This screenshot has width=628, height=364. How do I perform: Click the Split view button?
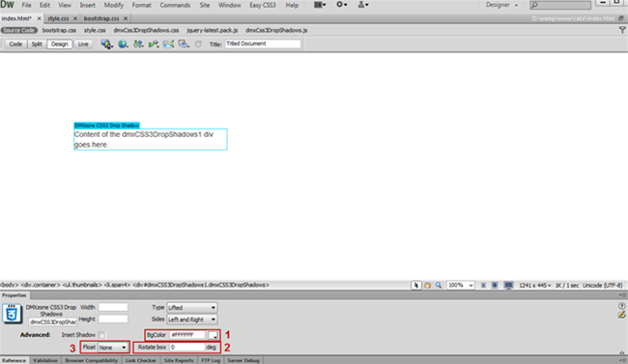click(37, 44)
